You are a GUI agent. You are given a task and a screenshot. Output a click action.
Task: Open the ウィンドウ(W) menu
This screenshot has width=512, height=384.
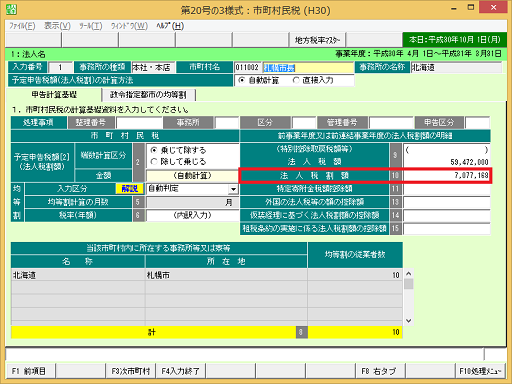pos(129,26)
